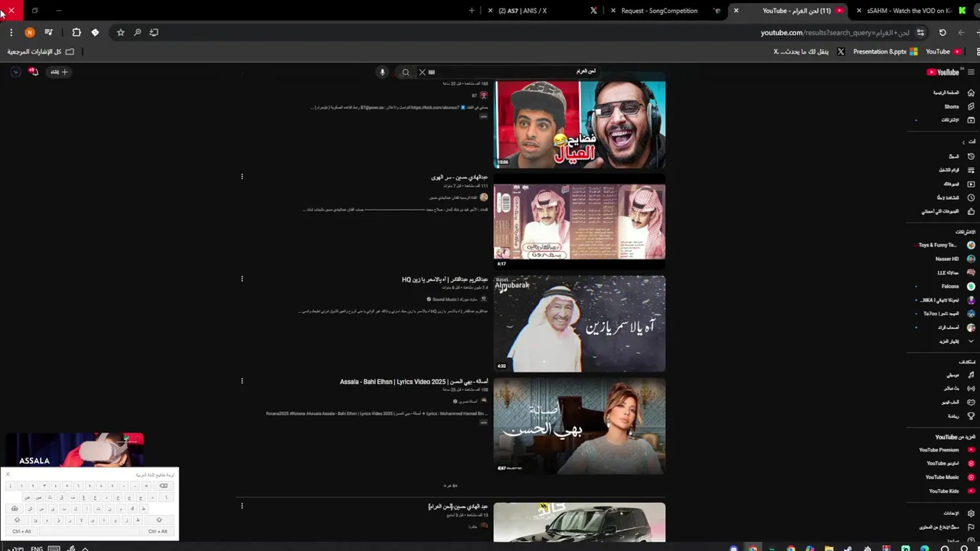This screenshot has width=980, height=551.
Task: Open Watch Later clock icon in sidebar
Action: (x=972, y=197)
